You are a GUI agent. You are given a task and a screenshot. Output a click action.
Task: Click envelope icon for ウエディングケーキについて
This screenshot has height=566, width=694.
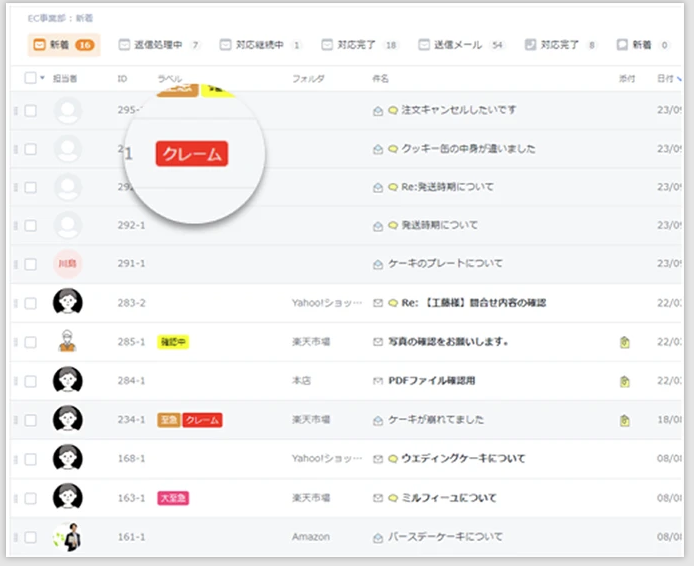(378, 459)
